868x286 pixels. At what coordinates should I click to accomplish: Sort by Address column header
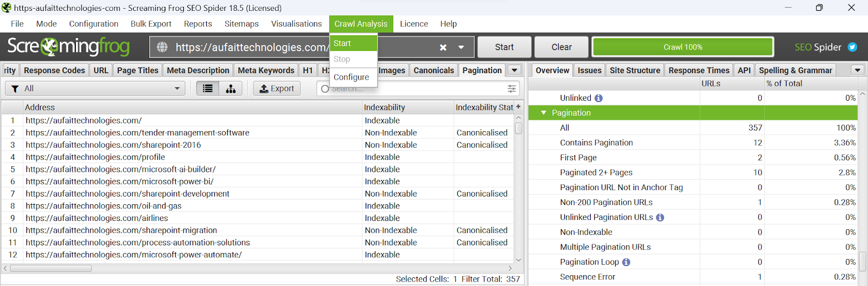(193, 107)
